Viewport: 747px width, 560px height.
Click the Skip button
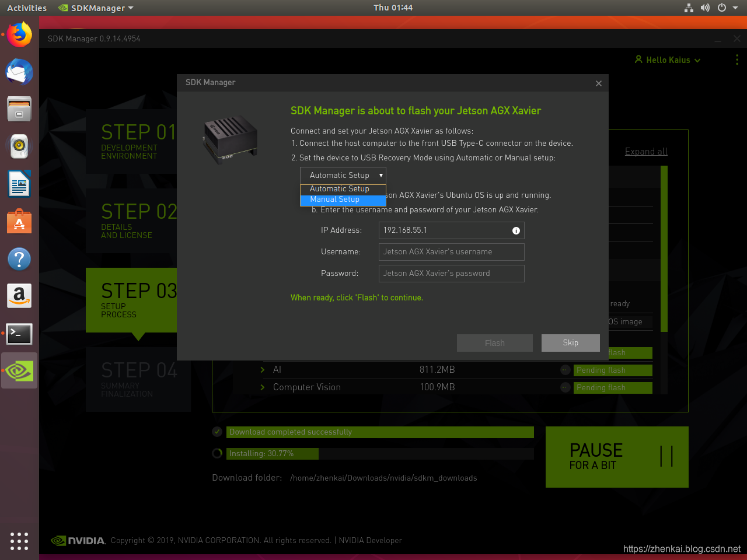571,343
